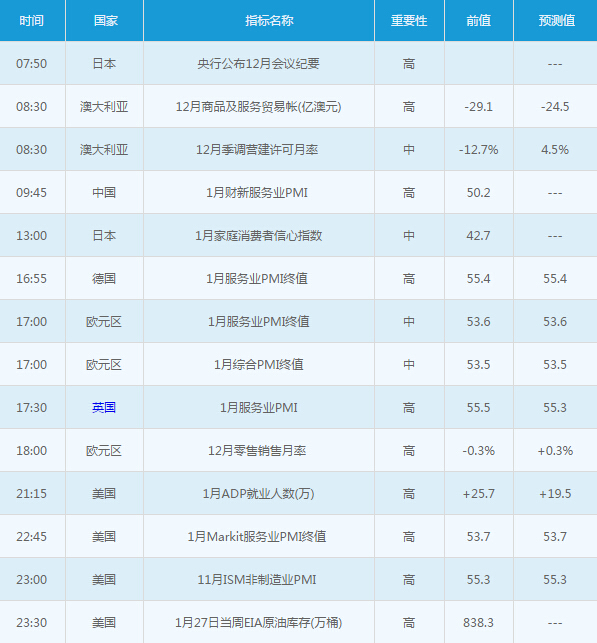Screen dimensions: 597x643
Task: Click 1月财新服务业PMI indicator name
Action: 257,193
